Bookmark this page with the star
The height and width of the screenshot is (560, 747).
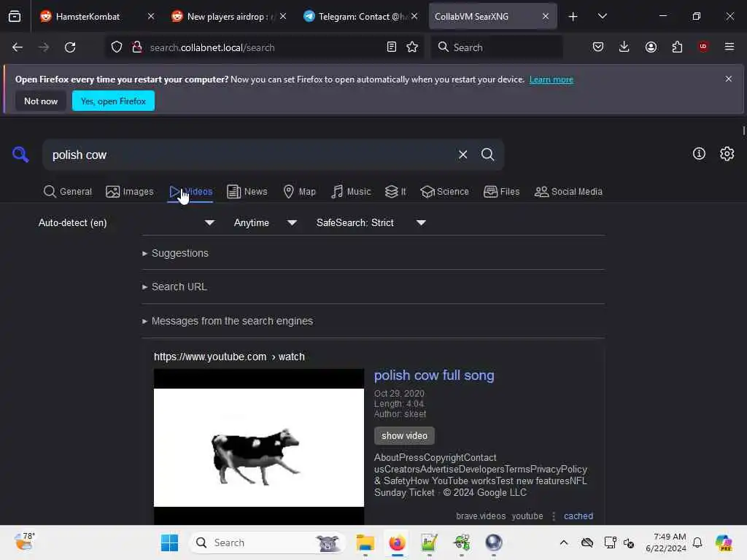tap(413, 47)
